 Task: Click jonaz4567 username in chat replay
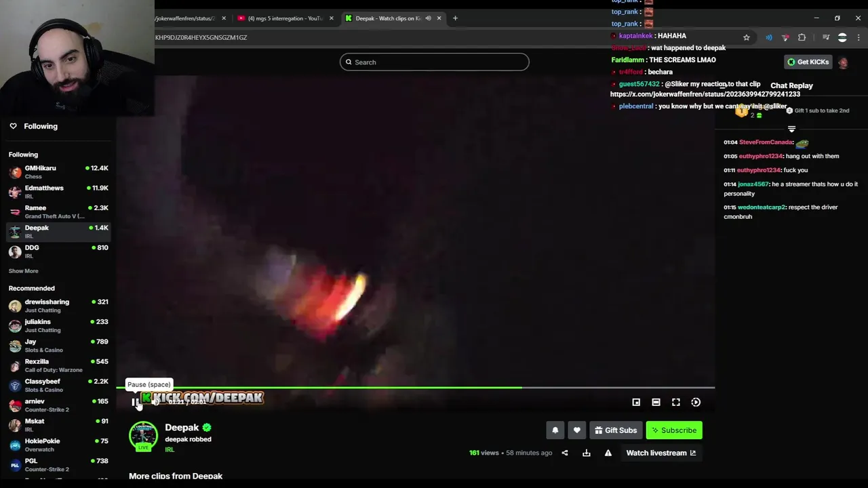click(x=753, y=184)
